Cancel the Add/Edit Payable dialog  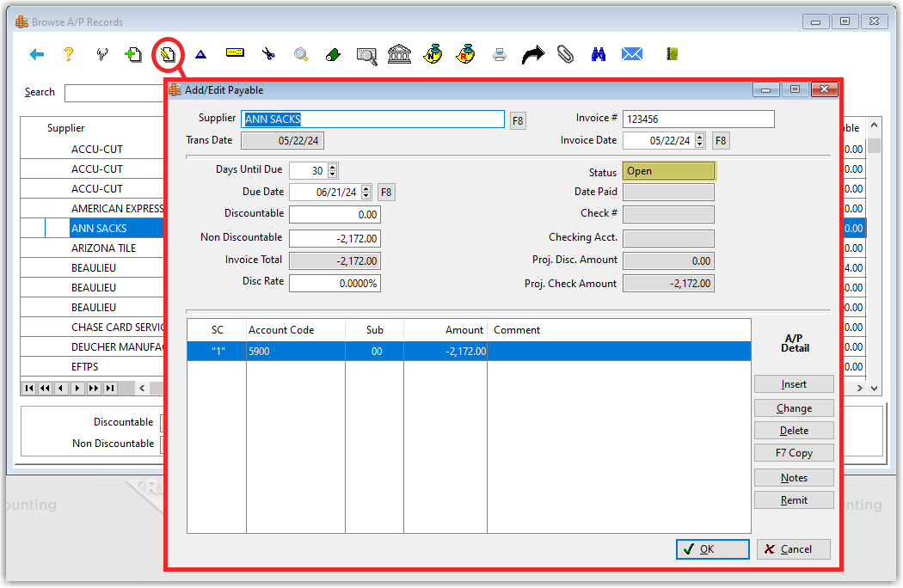click(793, 548)
